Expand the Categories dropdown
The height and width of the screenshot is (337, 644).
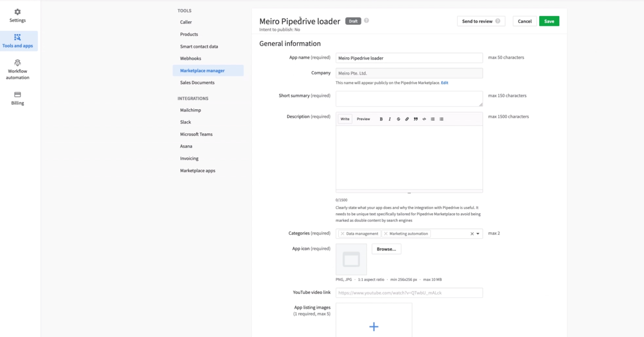[478, 233]
